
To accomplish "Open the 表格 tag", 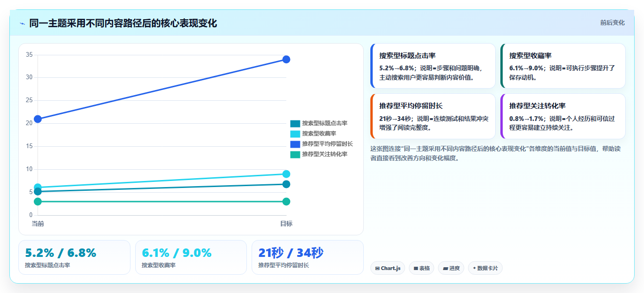I will click(x=422, y=268).
